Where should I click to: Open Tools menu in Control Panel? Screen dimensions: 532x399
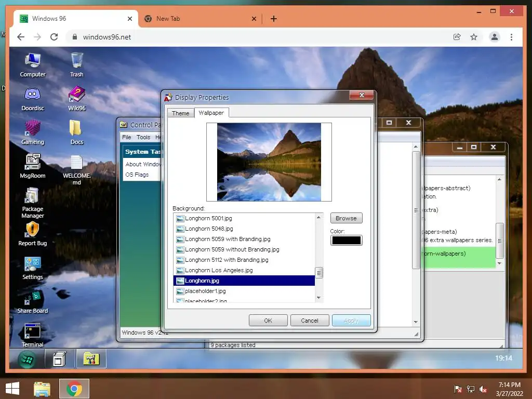143,137
